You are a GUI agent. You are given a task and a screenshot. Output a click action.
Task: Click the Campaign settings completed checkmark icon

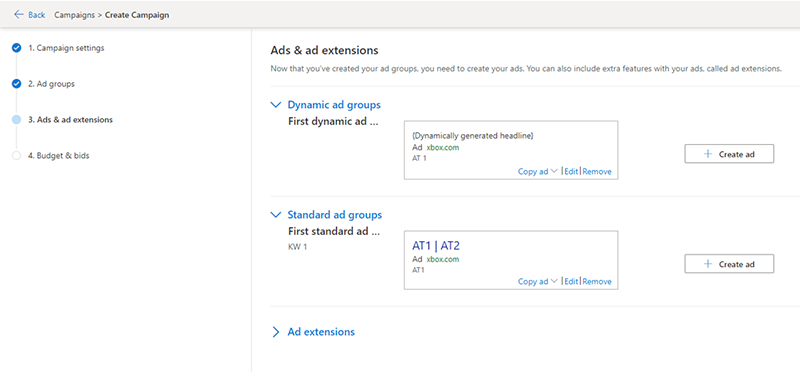pos(16,48)
